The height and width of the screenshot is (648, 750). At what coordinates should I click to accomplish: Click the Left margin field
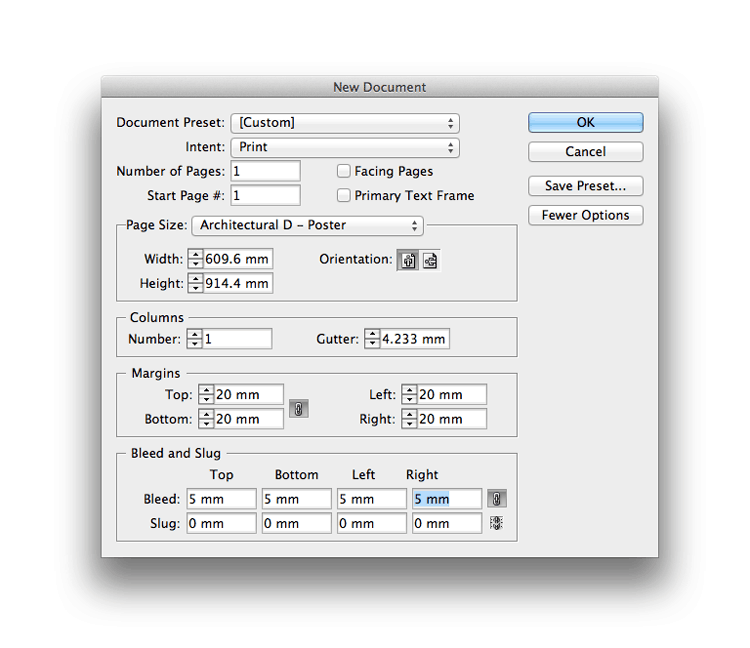[x=452, y=395]
